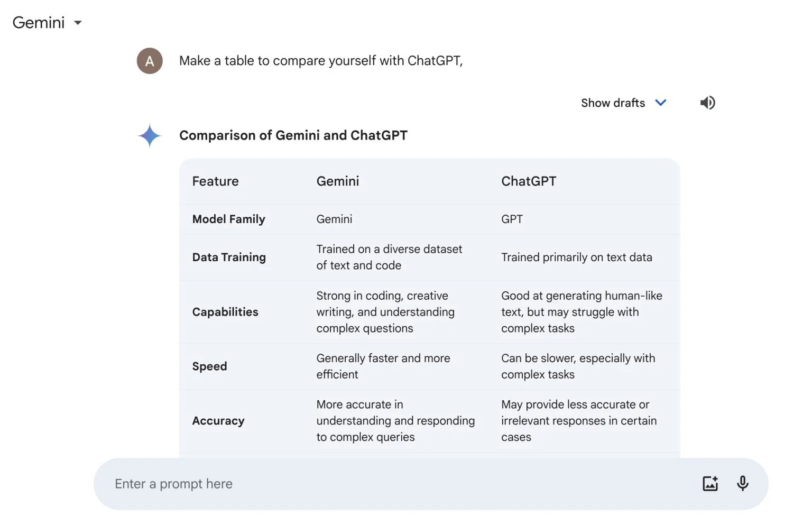This screenshot has width=812, height=516.
Task: Select the Comparison of Gemini and ChatGPT heading
Action: tap(293, 135)
